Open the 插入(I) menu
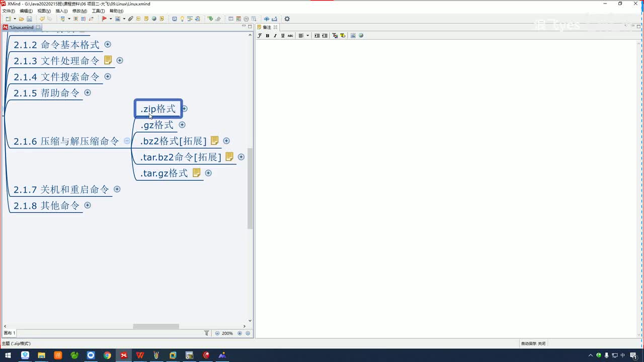The image size is (644, 362). click(61, 11)
